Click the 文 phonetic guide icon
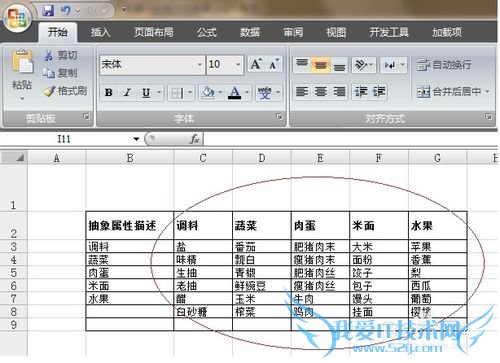500x363 pixels. pyautogui.click(x=265, y=92)
